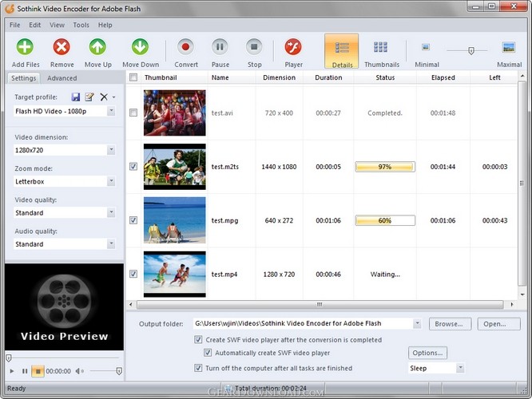Uncheck the test.mp4 row checkbox
The image size is (532, 399).
(x=133, y=274)
